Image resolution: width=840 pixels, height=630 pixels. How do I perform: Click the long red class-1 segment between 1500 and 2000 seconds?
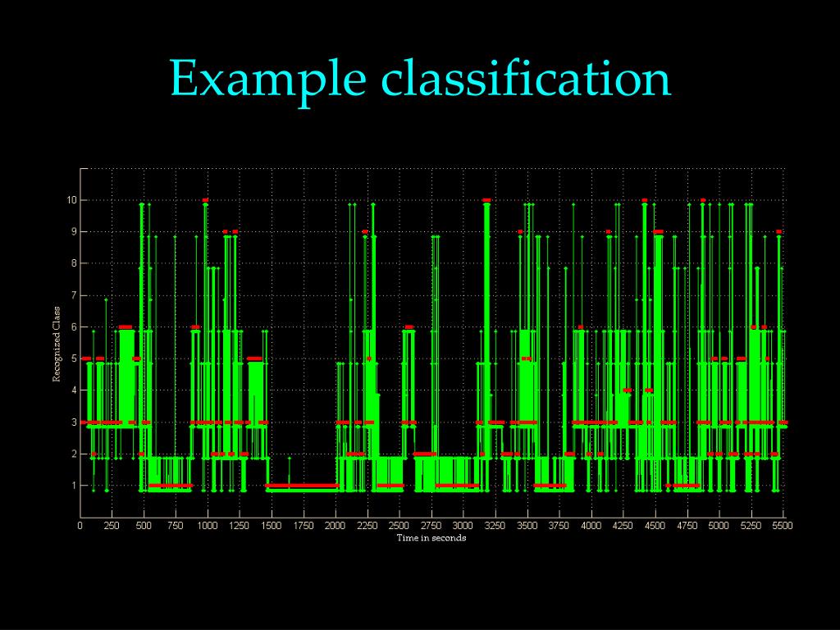(302, 486)
